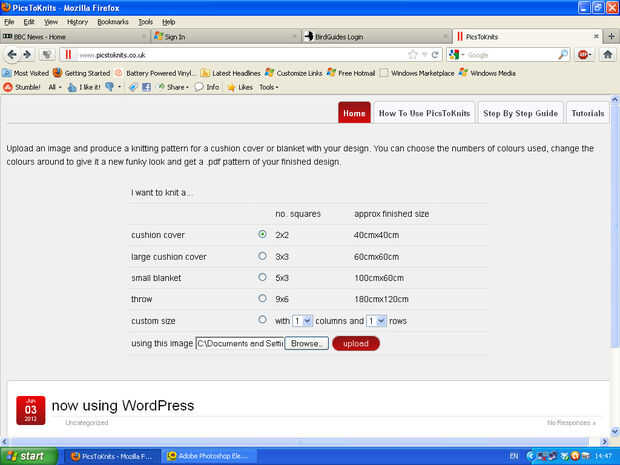The width and height of the screenshot is (620, 465).
Task: Click the Facebook icon in Stumble toolbar
Action: click(146, 87)
